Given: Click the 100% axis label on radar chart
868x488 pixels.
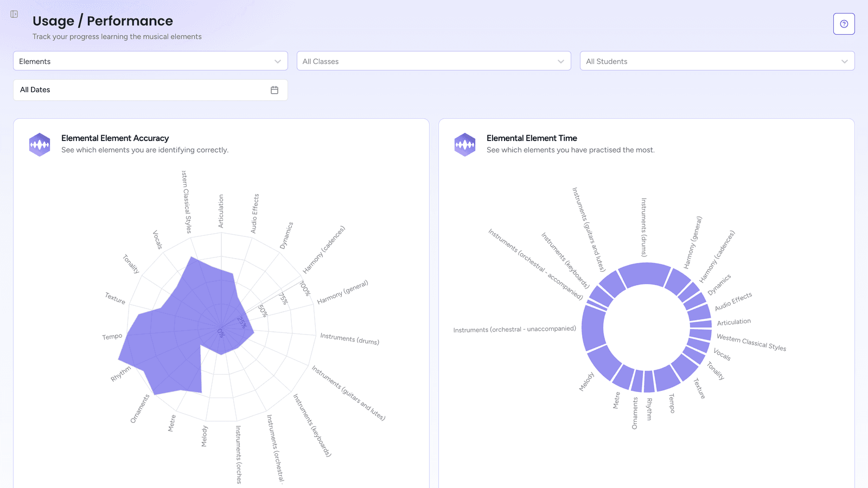Looking at the screenshot, I should point(305,288).
